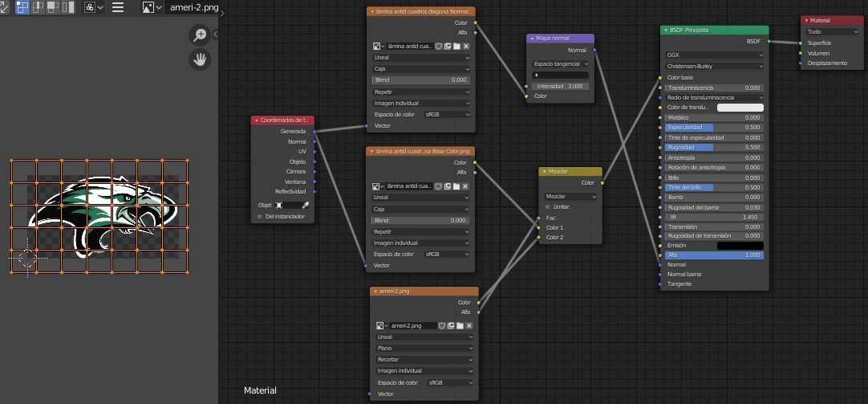Screen dimensions: 868x404
Task: Click Intensidad 3.000 field in Mapa normal
Action: [x=560, y=87]
